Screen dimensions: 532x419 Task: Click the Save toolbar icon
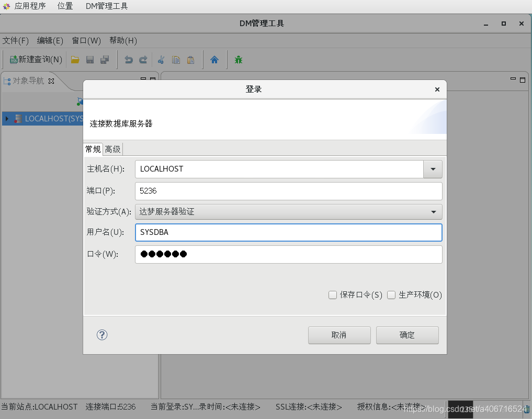89,59
